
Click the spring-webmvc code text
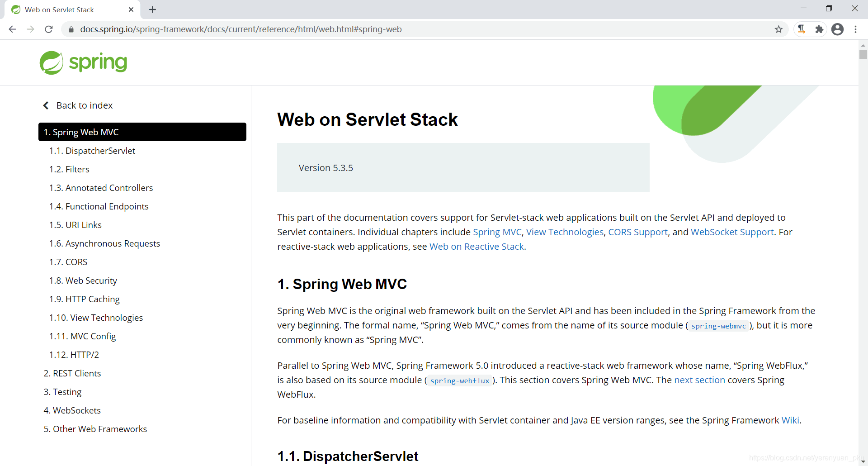(x=718, y=326)
